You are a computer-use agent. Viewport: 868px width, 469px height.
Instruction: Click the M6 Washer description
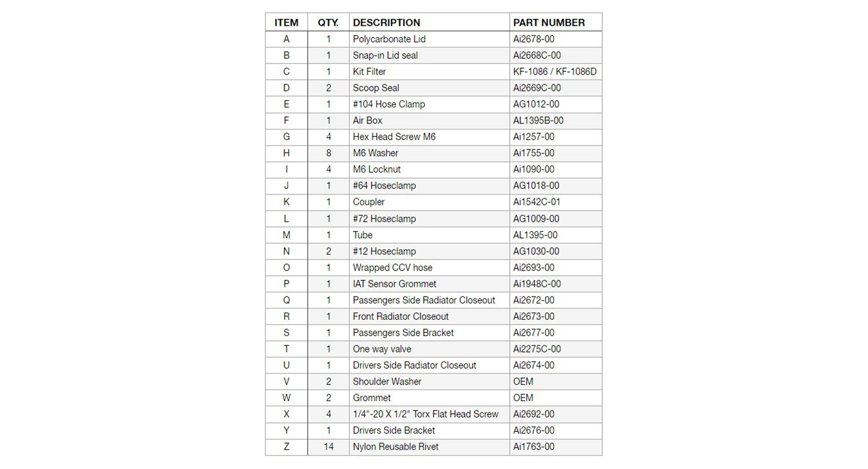pyautogui.click(x=375, y=153)
